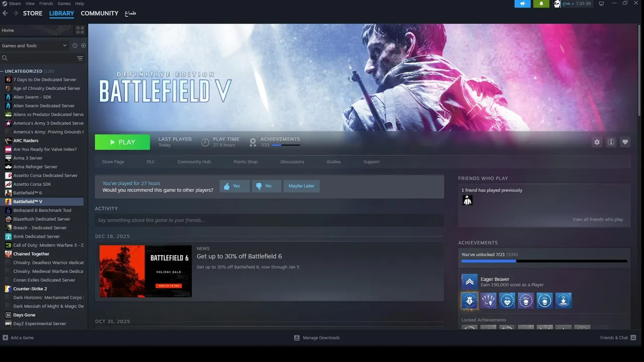Open the Support tab
644x362 pixels.
click(x=371, y=162)
